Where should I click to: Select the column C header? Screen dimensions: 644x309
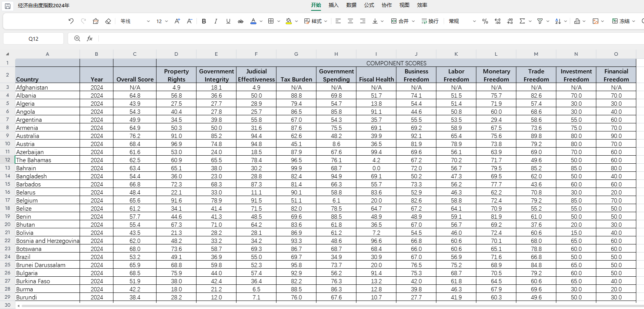(x=135, y=54)
